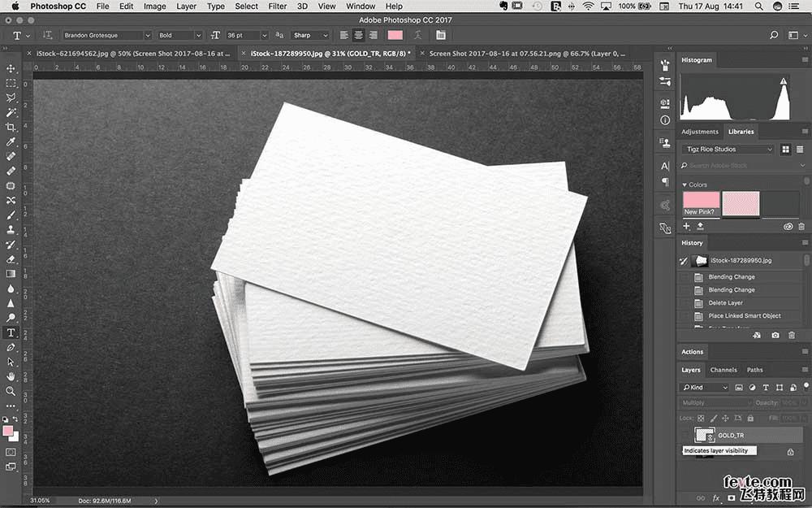Open the Filter menu
812x508 pixels.
point(278,6)
